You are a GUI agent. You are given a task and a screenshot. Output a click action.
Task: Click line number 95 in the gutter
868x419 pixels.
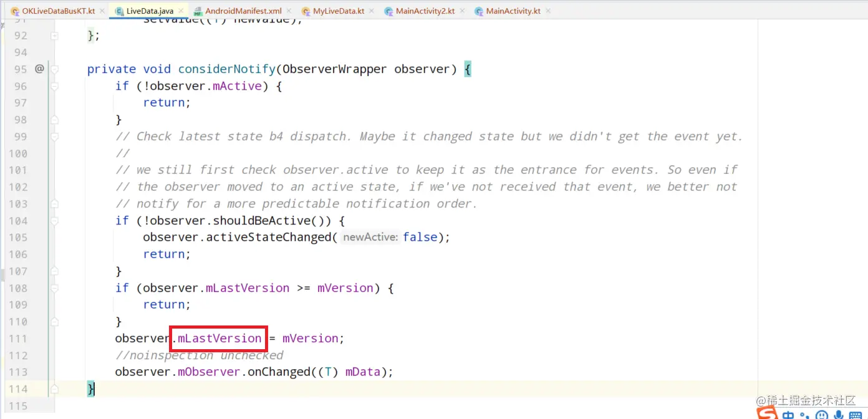click(x=21, y=69)
